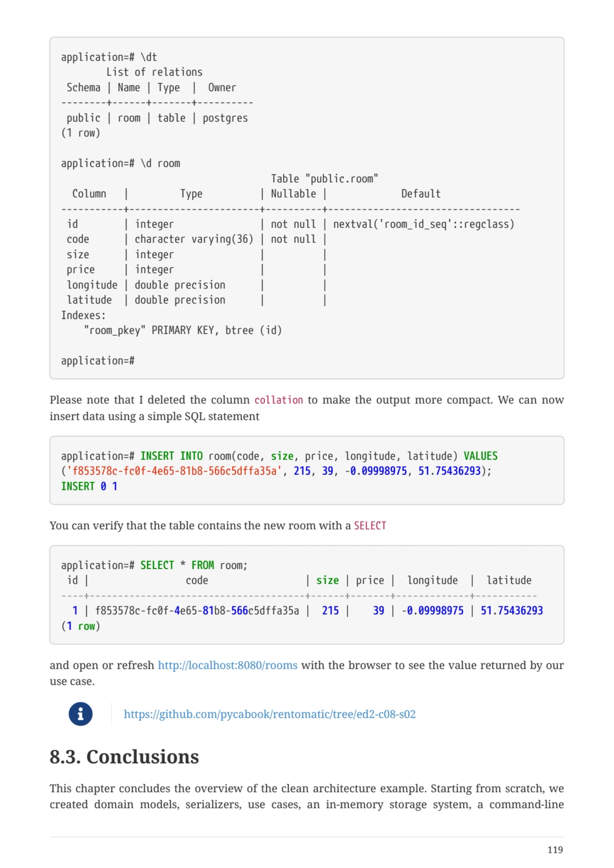Viewport: 614px width, 868px height.
Task: Click '"room_pkey" PRIMARY KEY, btree (id)' line
Action: click(183, 331)
